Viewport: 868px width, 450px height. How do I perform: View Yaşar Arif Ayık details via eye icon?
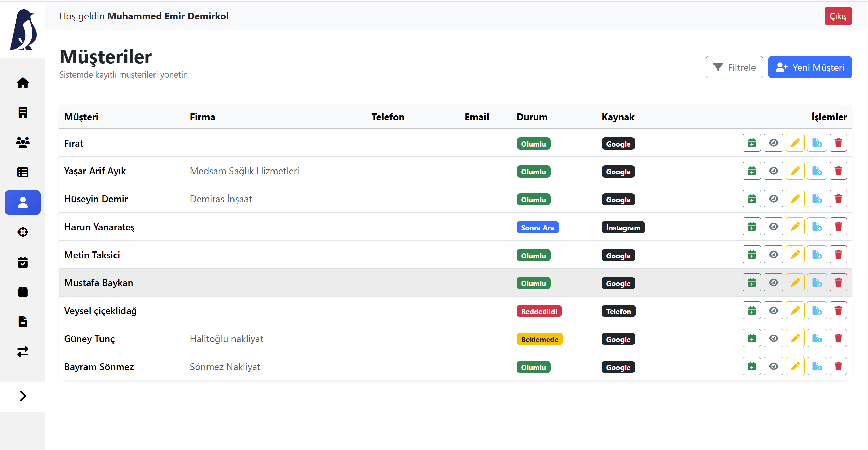(x=773, y=171)
